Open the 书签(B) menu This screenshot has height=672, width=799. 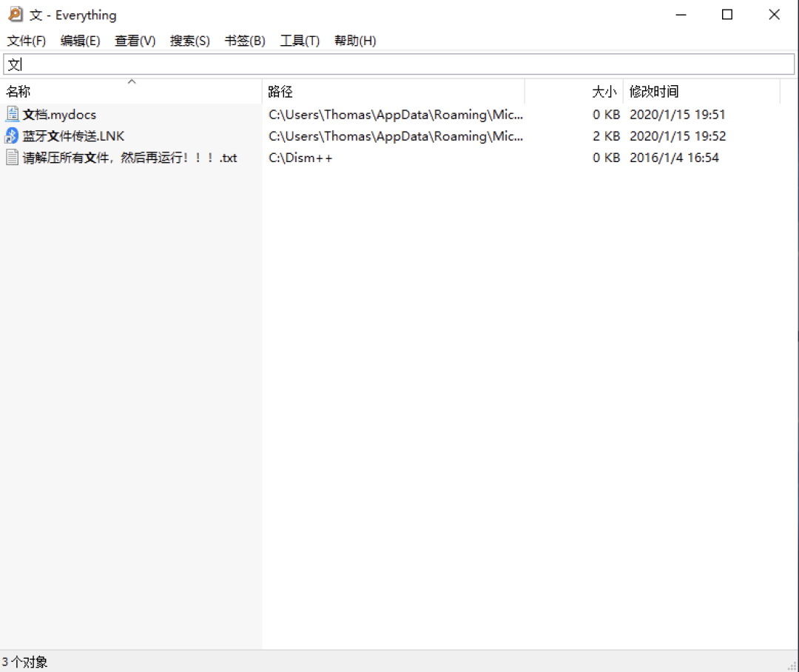click(245, 41)
